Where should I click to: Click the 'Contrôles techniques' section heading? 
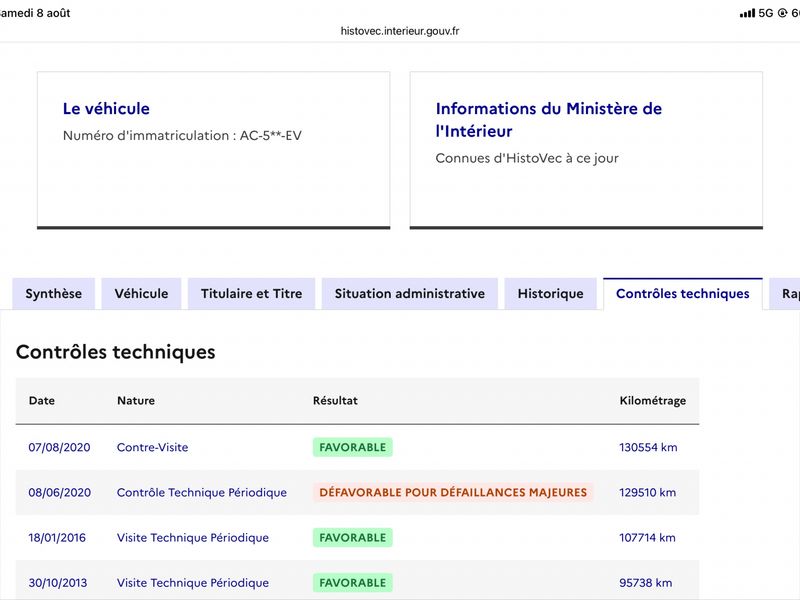tap(116, 352)
